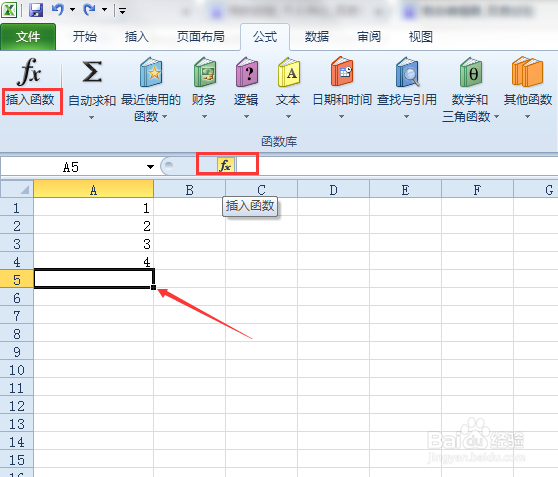Image resolution: width=558 pixels, height=477 pixels.
Task: Click the Save icon in quick access toolbar
Action: (36, 10)
